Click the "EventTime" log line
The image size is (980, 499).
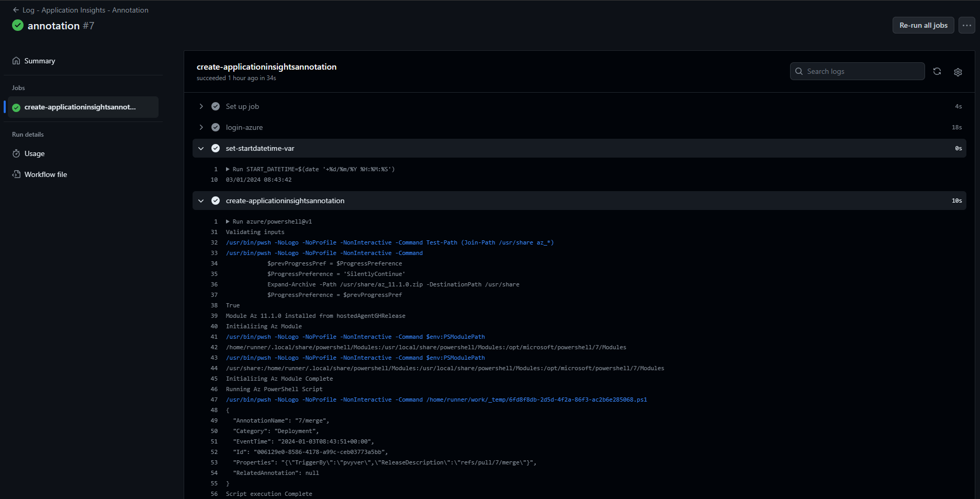(303, 441)
